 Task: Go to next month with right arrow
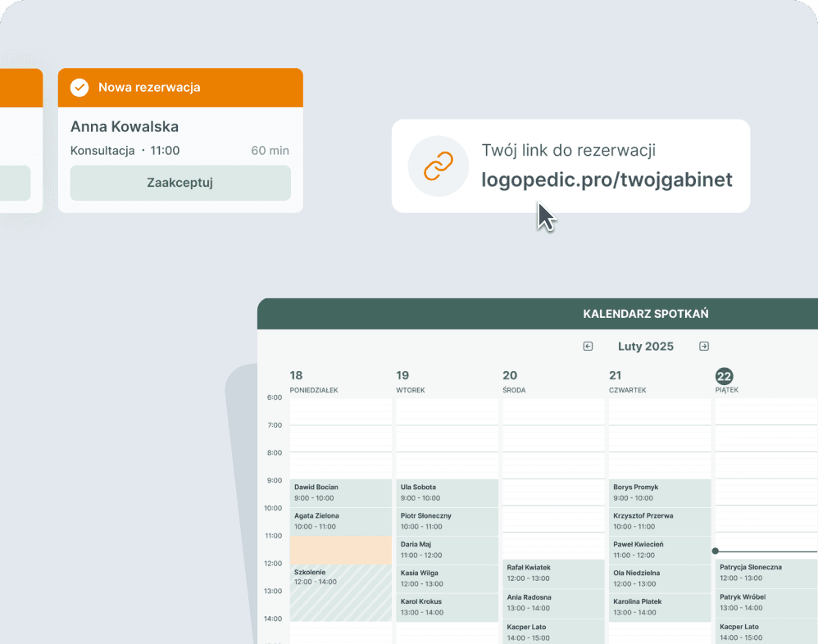tap(704, 347)
